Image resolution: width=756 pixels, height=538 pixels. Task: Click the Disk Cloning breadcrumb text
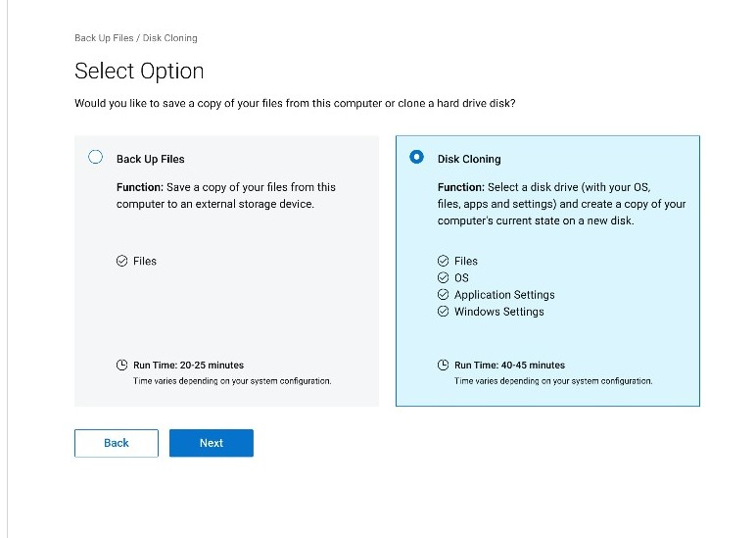(x=169, y=38)
